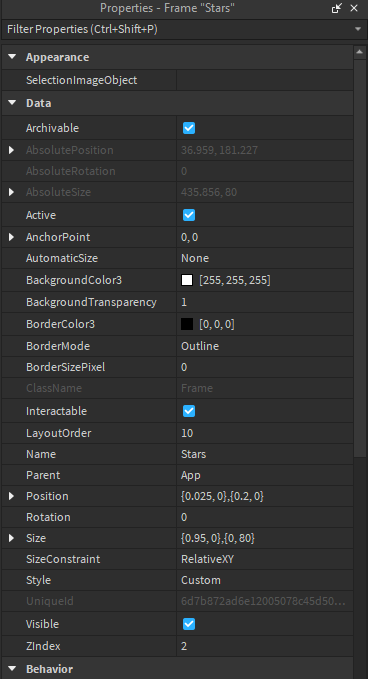Uncheck the Visible checkbox
Screen dimensions: 368x679
pyautogui.click(x=189, y=624)
